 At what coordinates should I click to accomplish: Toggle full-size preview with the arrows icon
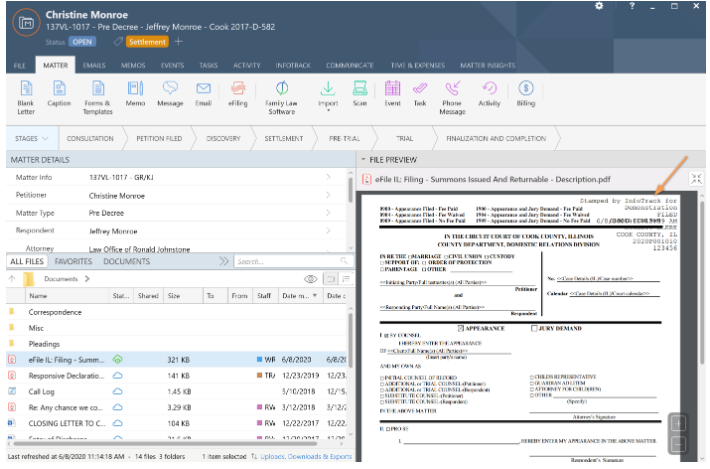click(x=696, y=179)
